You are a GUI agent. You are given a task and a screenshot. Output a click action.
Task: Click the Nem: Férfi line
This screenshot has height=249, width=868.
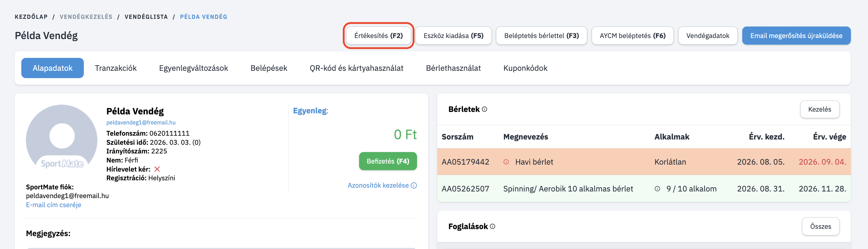122,160
